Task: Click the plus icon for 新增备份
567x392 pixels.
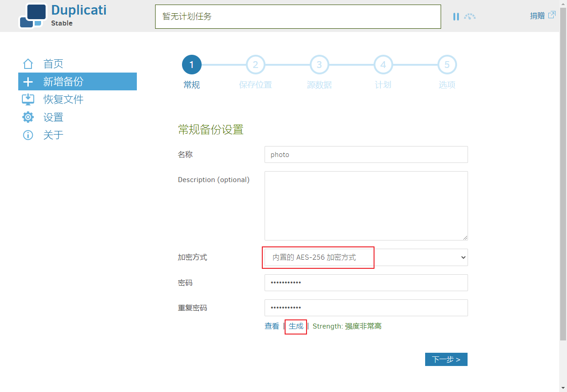Action: tap(28, 82)
